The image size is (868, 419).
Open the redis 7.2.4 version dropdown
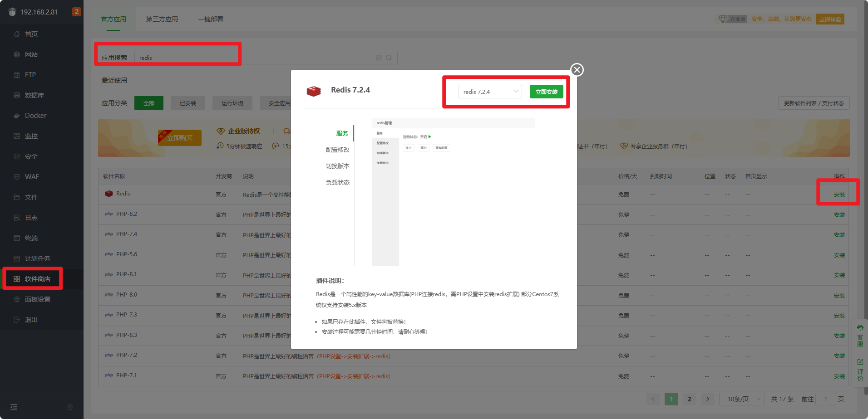(x=490, y=92)
